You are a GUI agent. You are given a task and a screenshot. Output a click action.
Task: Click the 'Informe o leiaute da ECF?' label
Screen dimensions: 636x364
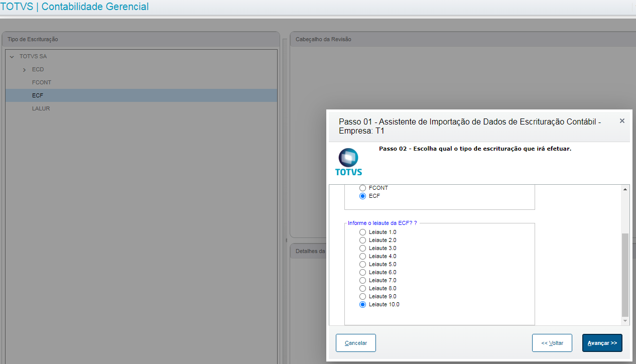pos(382,223)
